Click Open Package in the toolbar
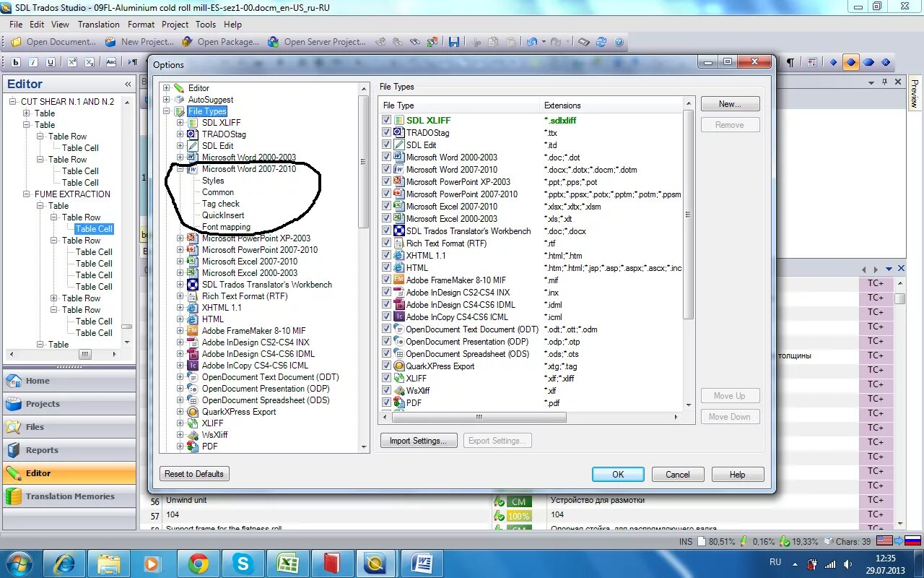The image size is (924, 578). (221, 42)
